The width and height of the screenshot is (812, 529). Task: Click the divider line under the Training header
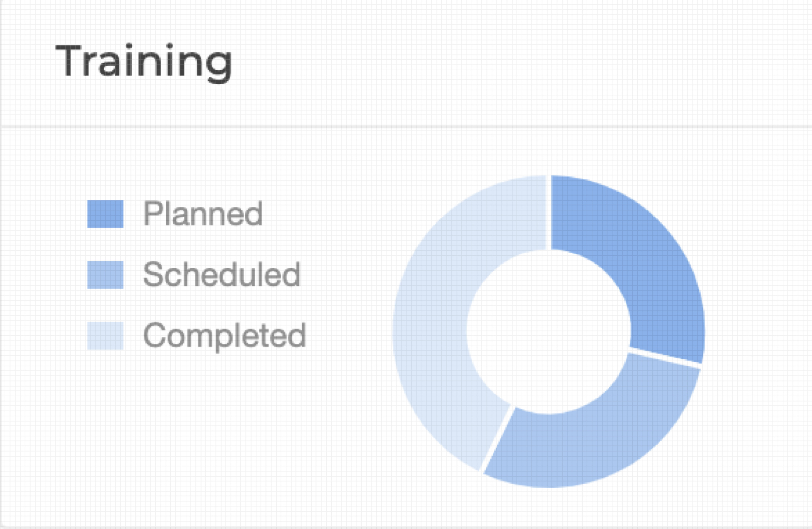coord(406,127)
